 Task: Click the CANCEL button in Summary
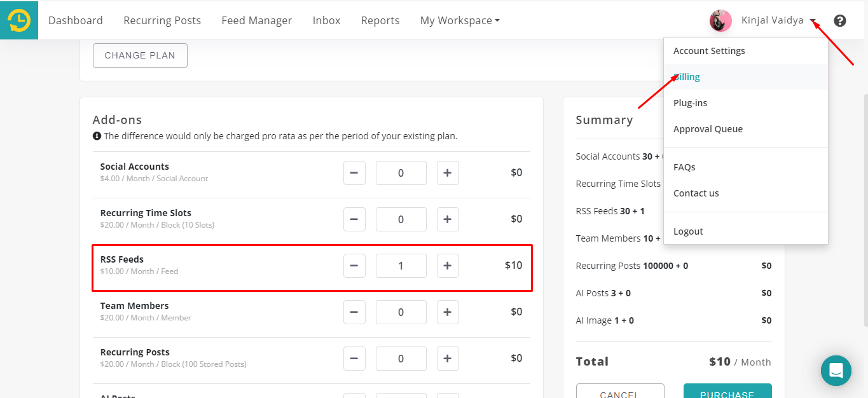620,391
